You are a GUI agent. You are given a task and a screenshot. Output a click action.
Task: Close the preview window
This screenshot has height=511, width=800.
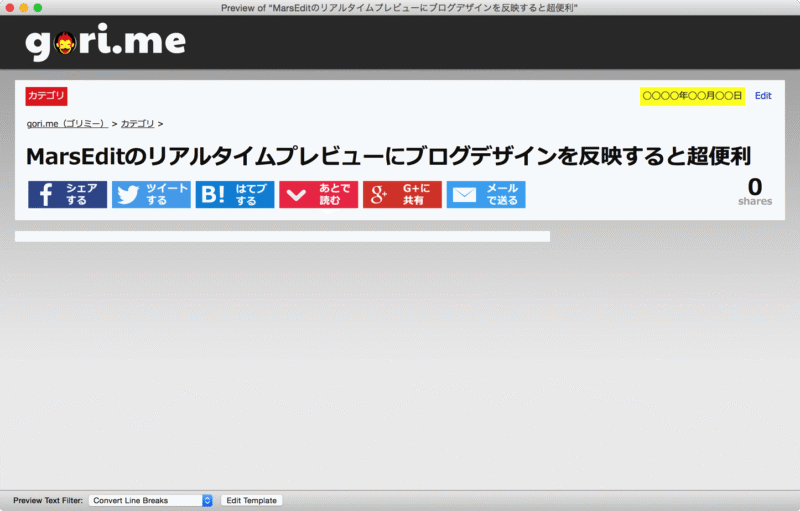[x=8, y=7]
